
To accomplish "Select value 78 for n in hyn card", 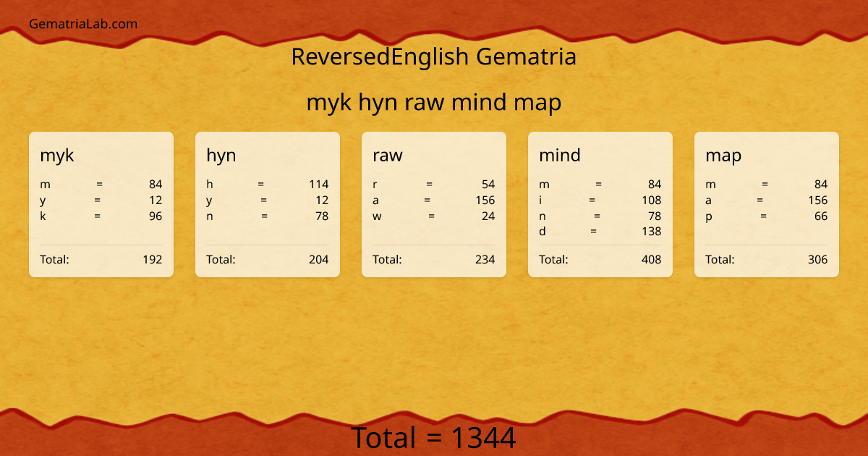I will click(x=322, y=216).
